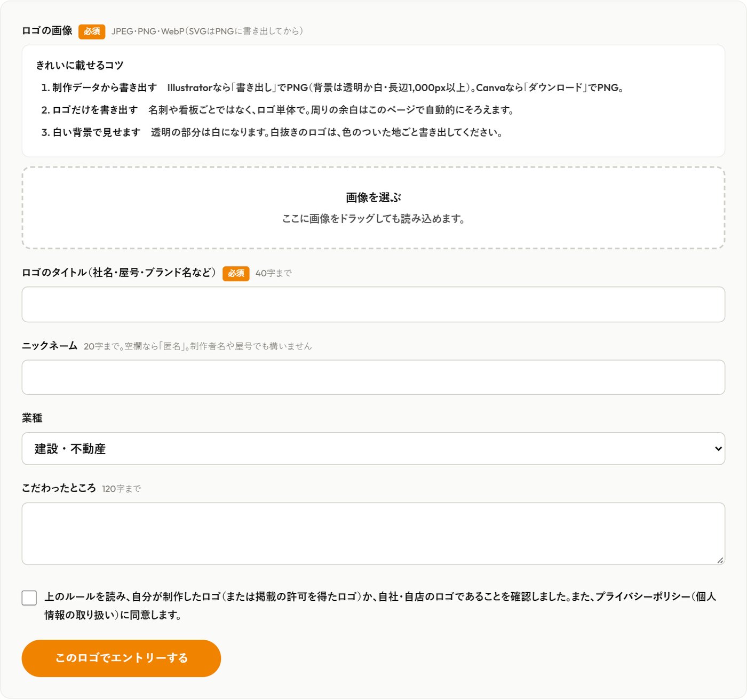Click the きれいに載せるコツ heading
747x700 pixels.
80,65
